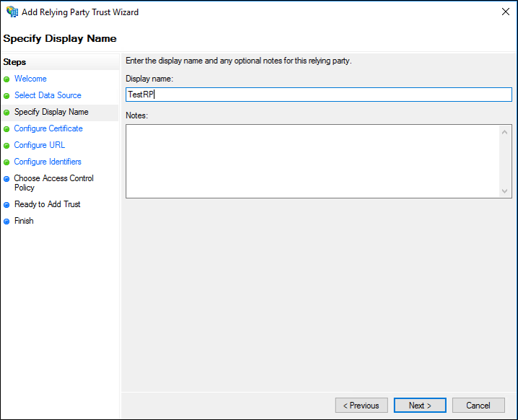Click the instruction text about the display name
The width and height of the screenshot is (518, 420).
[239, 61]
